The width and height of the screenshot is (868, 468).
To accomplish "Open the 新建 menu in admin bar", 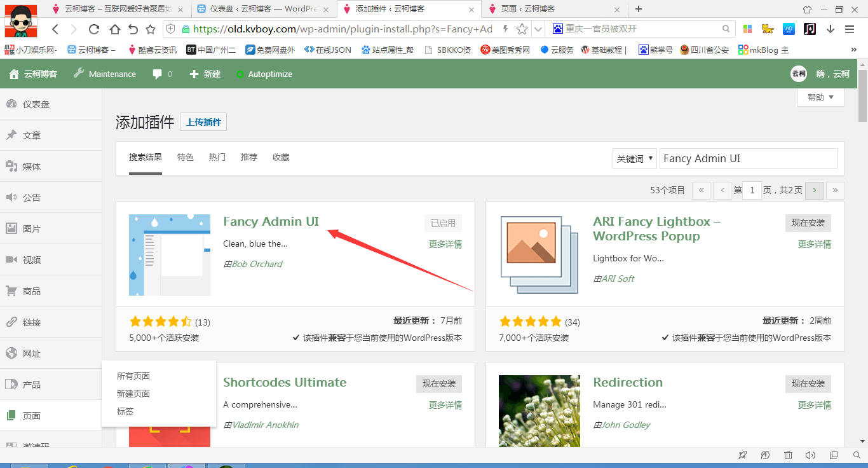I will pyautogui.click(x=205, y=74).
